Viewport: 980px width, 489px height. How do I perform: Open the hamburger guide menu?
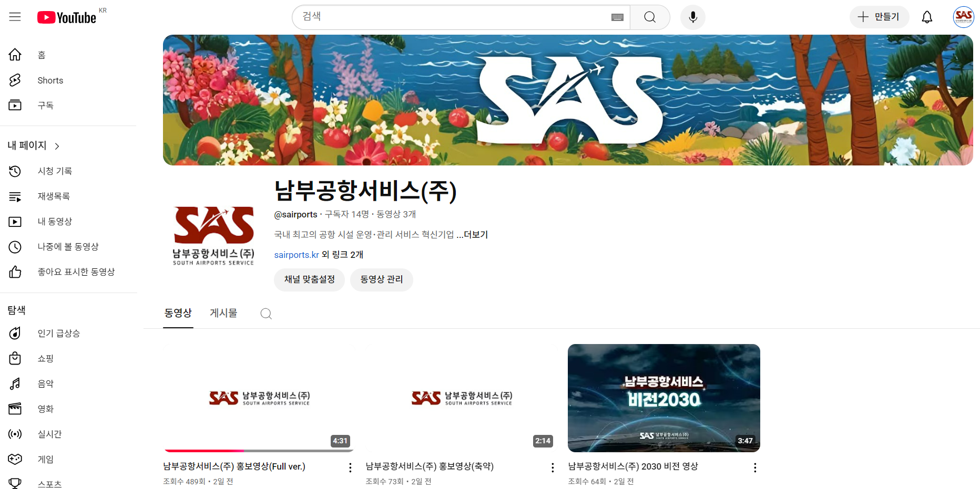click(x=15, y=17)
